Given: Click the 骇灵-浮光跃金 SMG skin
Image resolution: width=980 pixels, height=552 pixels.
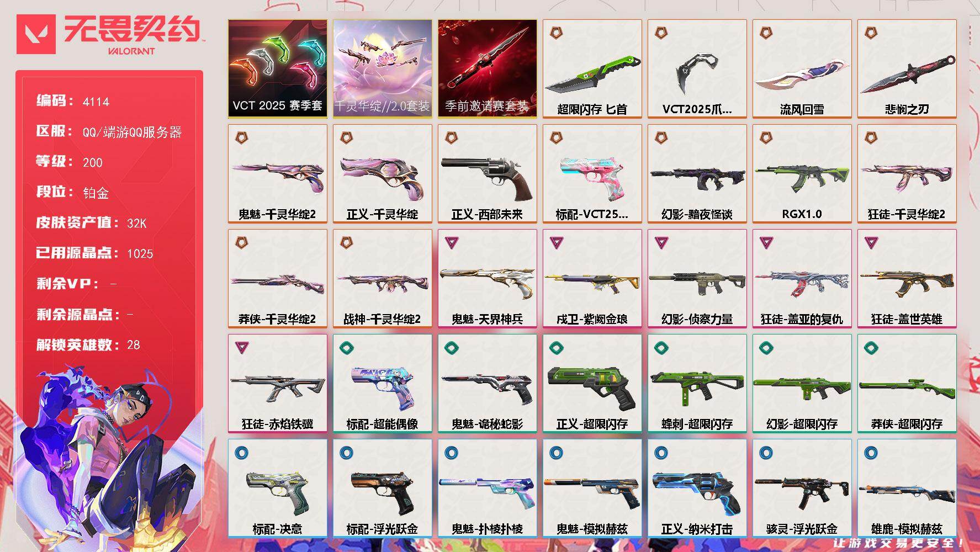Looking at the screenshot, I should pyautogui.click(x=802, y=488).
